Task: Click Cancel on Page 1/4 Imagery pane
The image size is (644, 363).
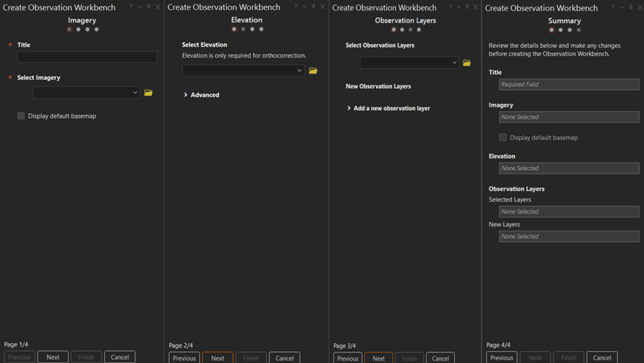Action: (120, 357)
